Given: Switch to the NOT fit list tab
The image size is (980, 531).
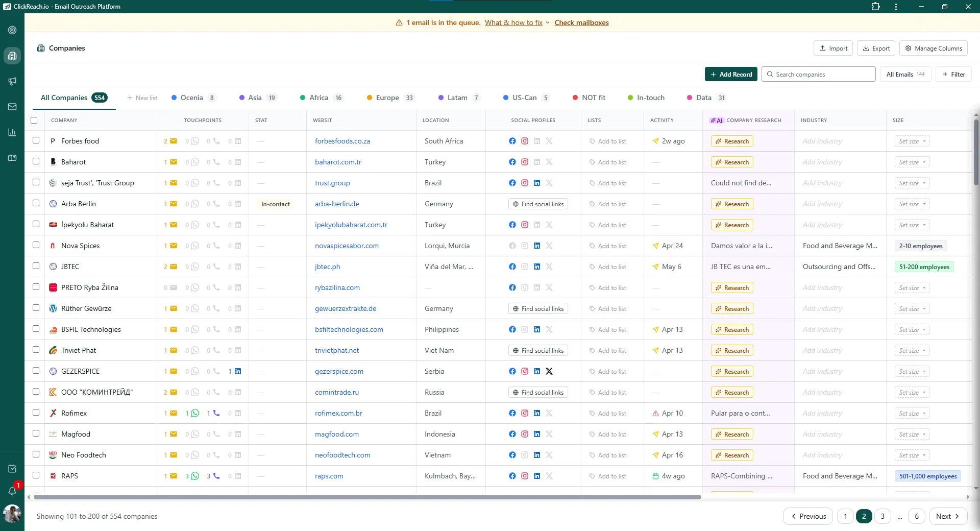Looking at the screenshot, I should 589,98.
